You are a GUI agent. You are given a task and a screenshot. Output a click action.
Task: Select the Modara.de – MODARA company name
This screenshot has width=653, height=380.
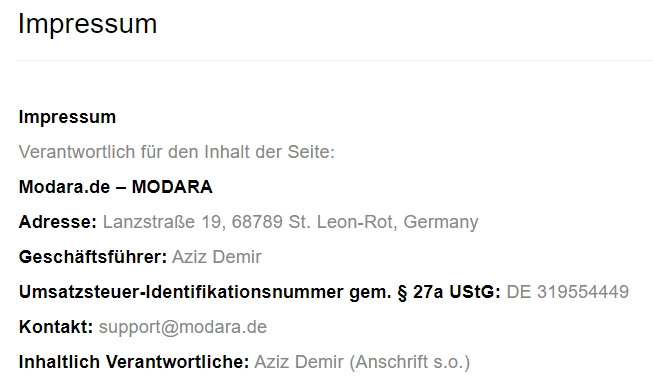(x=116, y=187)
